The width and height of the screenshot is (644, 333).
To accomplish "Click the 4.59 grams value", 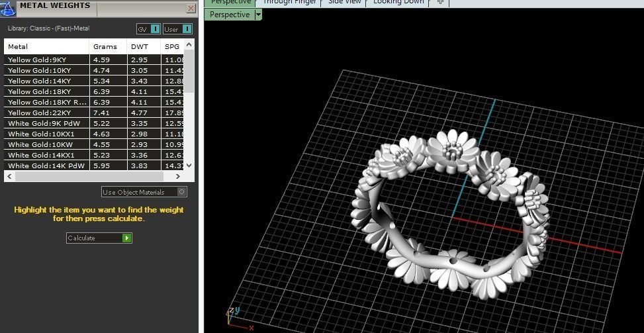I will tap(101, 60).
